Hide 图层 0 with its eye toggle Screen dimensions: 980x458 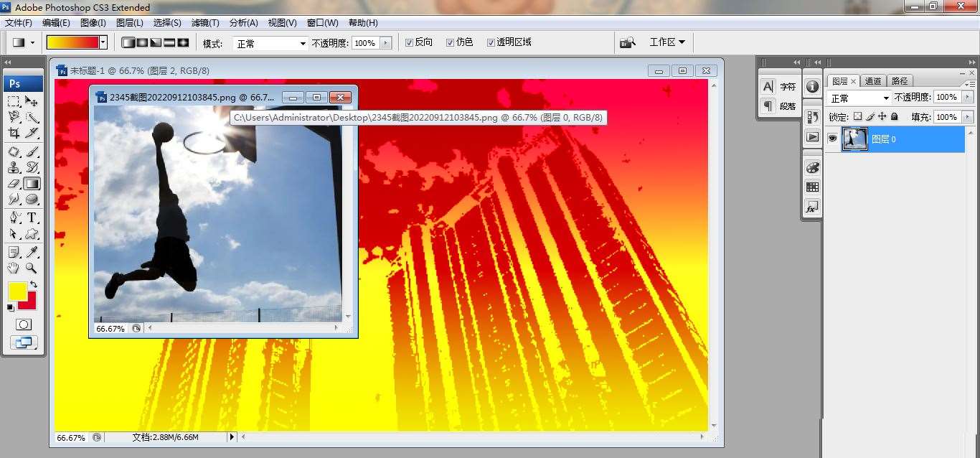pos(833,139)
